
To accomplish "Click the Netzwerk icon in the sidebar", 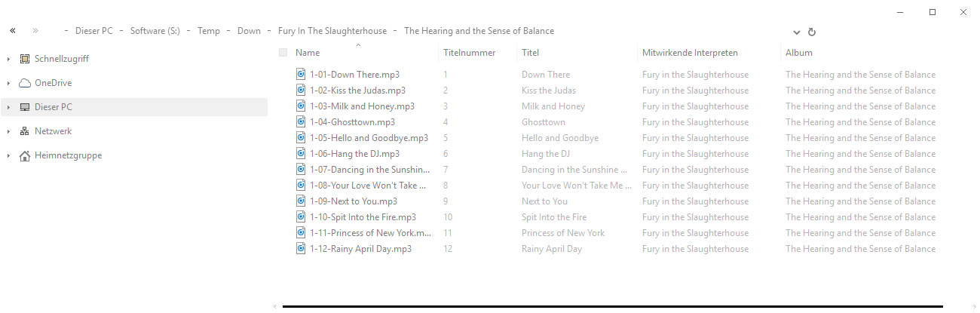I will click(25, 131).
